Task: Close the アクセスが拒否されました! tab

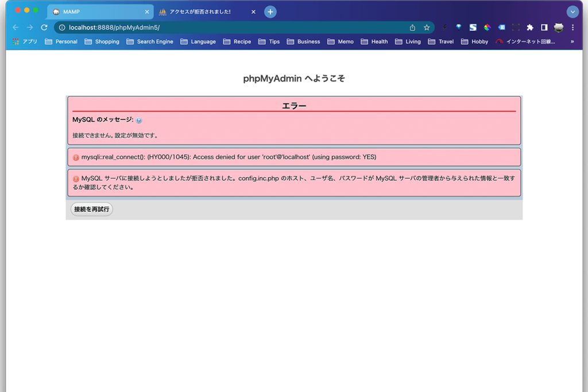Action: 253,12
